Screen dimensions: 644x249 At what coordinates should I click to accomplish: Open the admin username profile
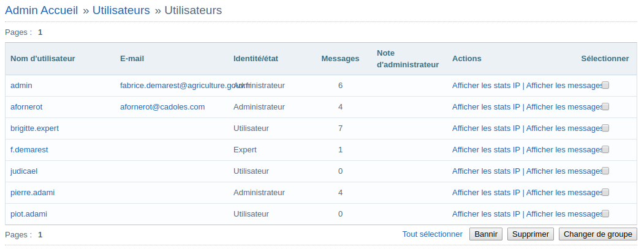[21, 86]
